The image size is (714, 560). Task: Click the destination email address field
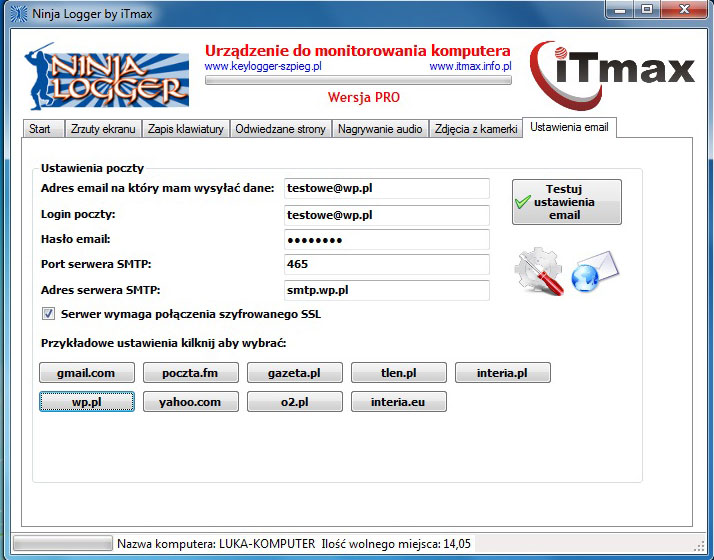pos(387,188)
